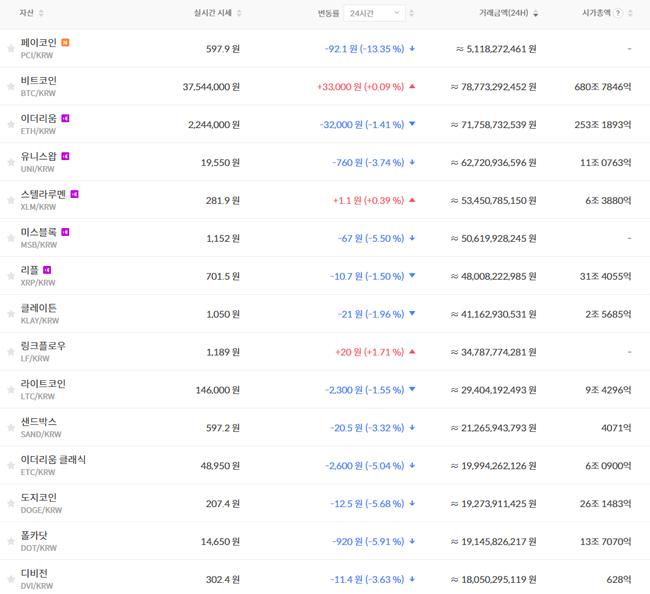The image size is (650, 594).
Task: Sort by 실시간 시세 column header
Action: tap(216, 13)
